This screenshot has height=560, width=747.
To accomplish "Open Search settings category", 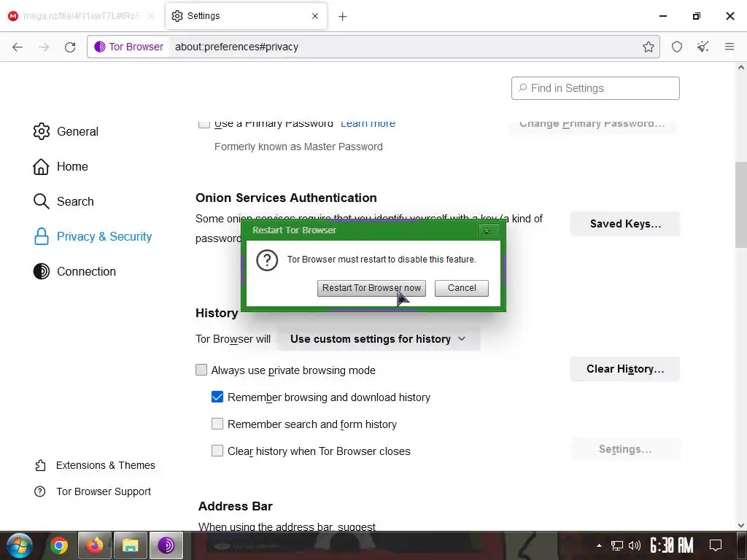I will pos(63,201).
